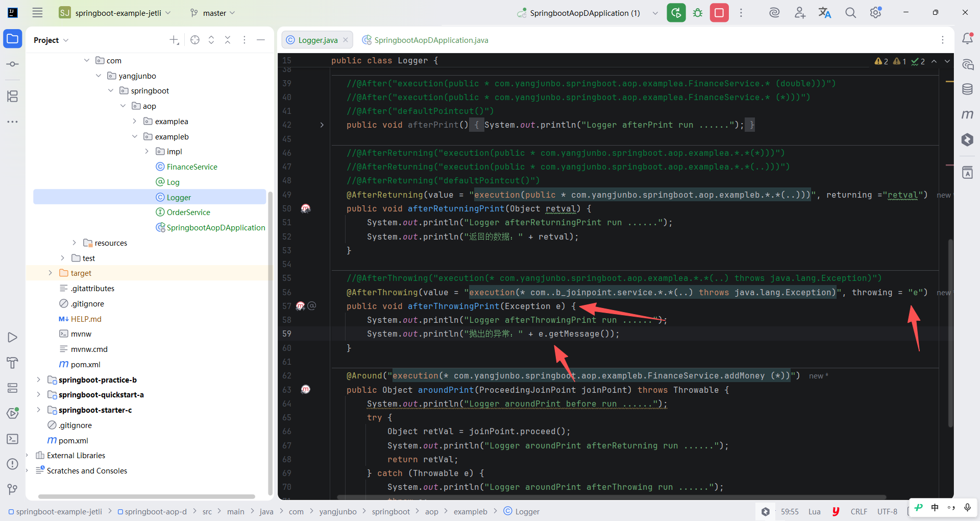
Task: Rerun SpringbootAopDApplication
Action: pyautogui.click(x=676, y=13)
